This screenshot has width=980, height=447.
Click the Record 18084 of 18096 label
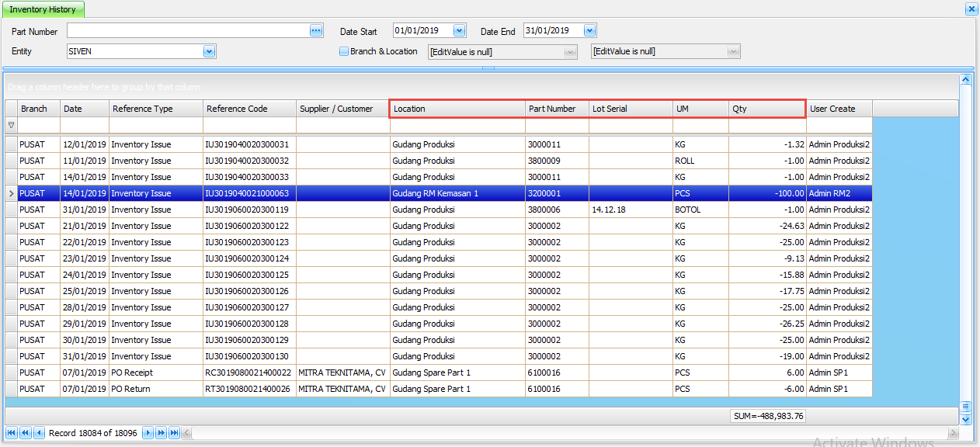click(x=93, y=432)
